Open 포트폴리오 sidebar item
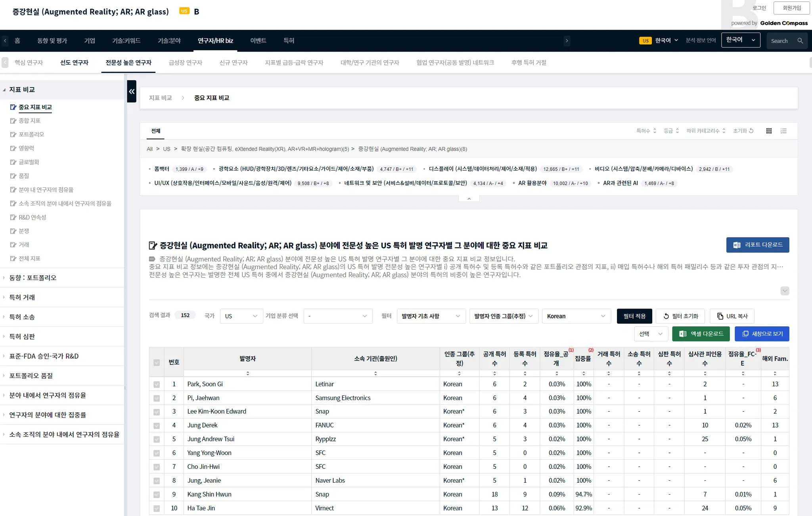The height and width of the screenshot is (516, 812). (x=31, y=134)
